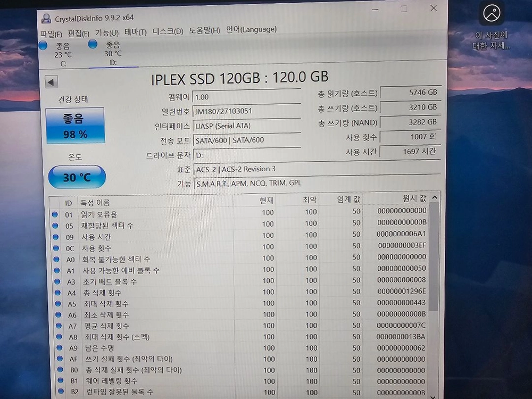
Task: Click the 좋음 98 % health status button
Action: pos(76,126)
